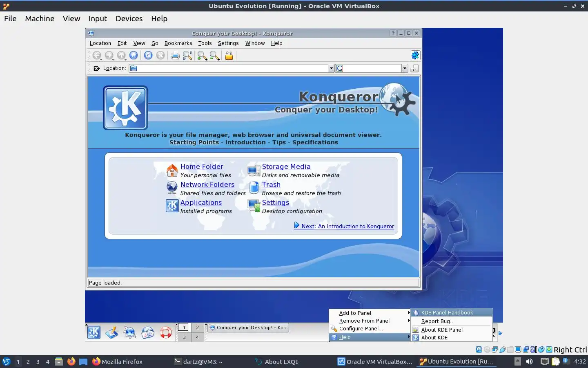
Task: Choose Configure Panel... option
Action: [x=370, y=328]
